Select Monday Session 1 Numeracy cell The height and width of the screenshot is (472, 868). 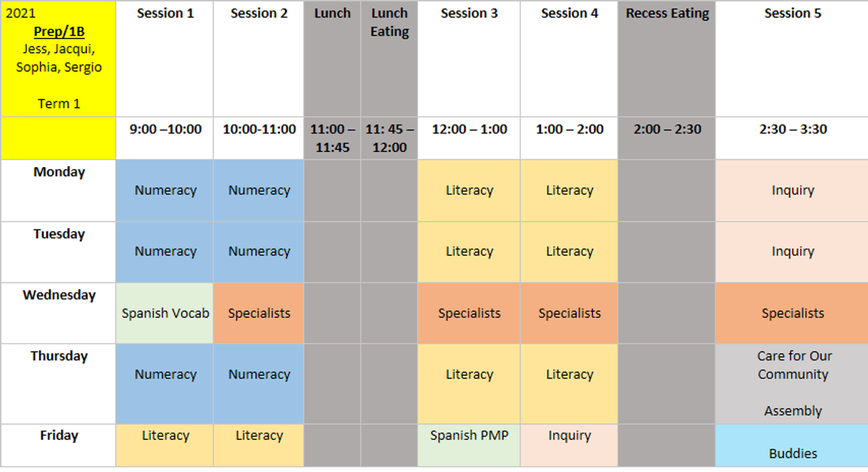pos(165,190)
